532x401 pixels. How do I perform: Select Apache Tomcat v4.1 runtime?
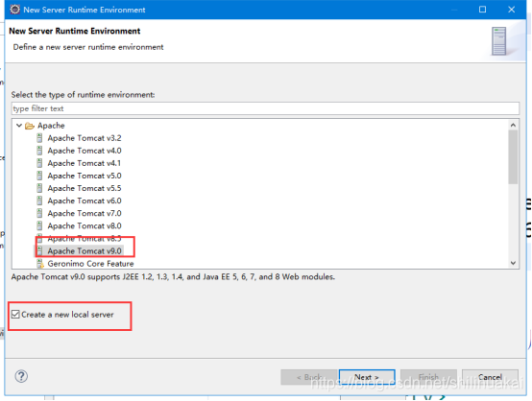tap(84, 163)
